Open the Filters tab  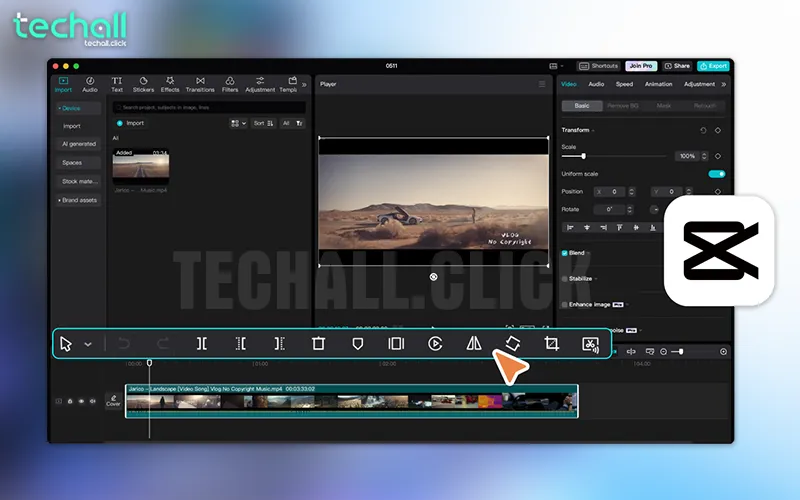click(230, 85)
